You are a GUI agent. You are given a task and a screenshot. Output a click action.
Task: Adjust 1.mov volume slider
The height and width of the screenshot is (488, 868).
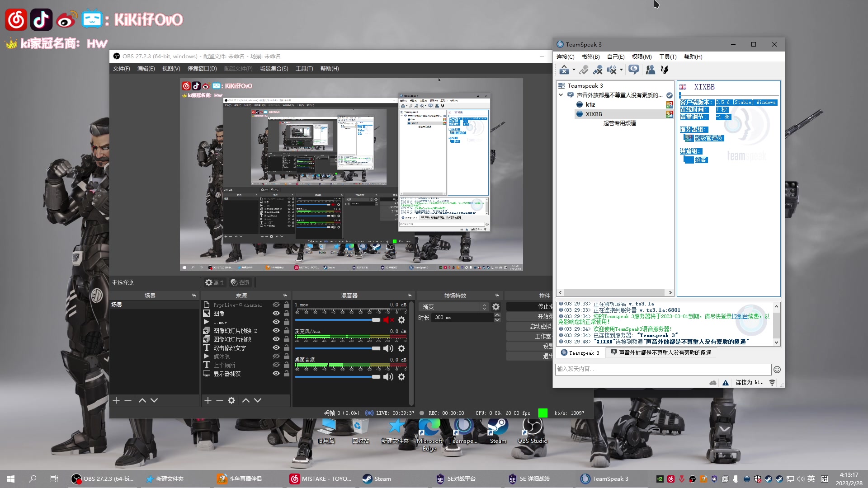pos(338,320)
